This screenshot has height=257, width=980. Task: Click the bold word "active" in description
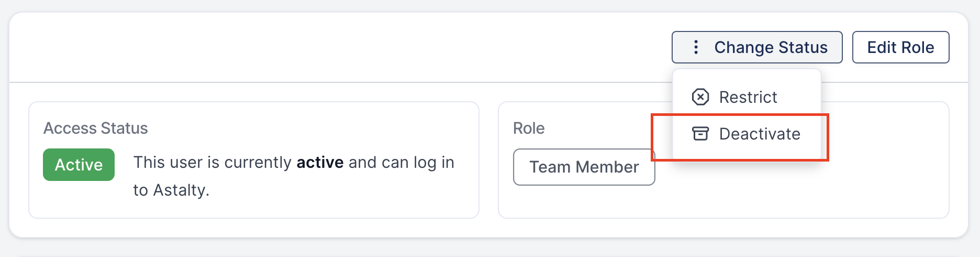320,163
